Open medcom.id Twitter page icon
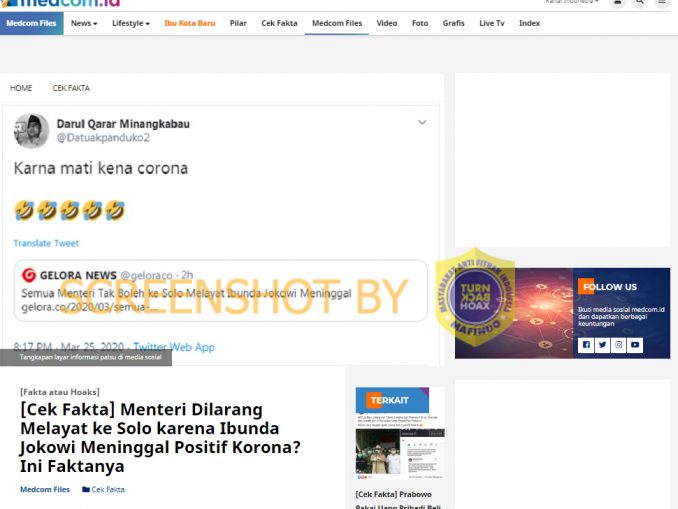This screenshot has width=678, height=509. [x=602, y=345]
